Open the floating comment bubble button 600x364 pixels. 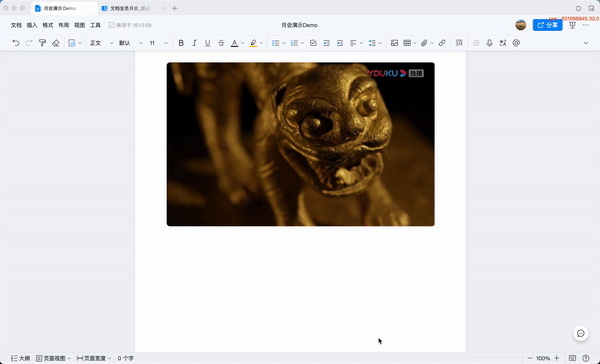click(581, 333)
